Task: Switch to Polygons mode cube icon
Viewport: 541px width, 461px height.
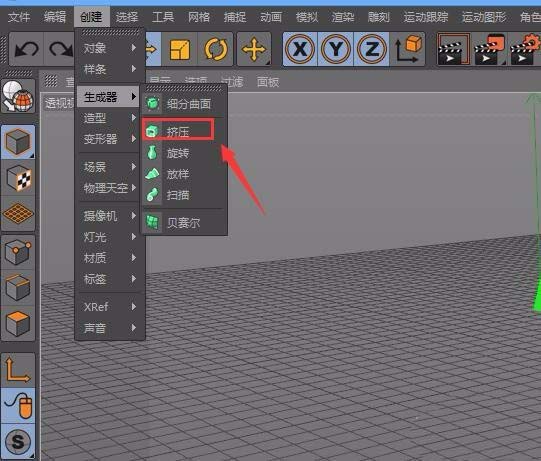Action: [x=18, y=323]
